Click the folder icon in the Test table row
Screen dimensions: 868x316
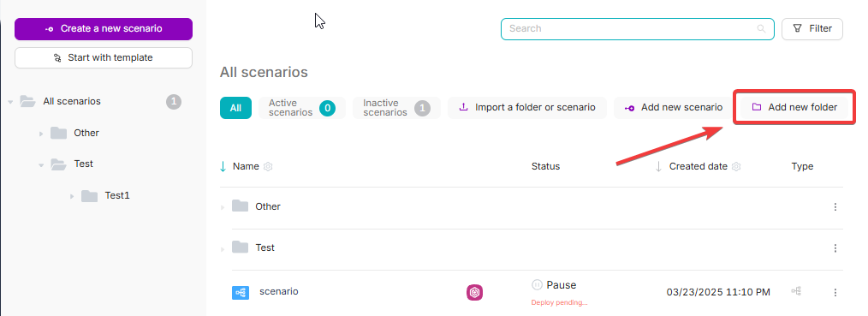[x=240, y=247]
